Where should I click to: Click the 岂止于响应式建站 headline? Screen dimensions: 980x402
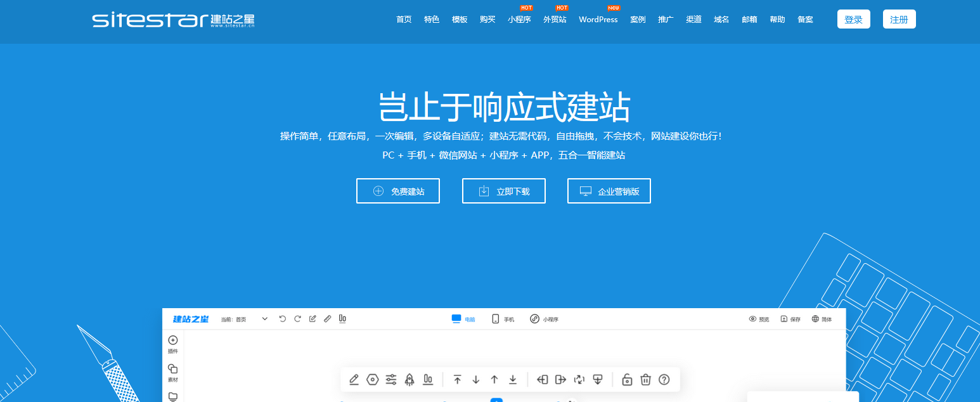click(x=504, y=107)
